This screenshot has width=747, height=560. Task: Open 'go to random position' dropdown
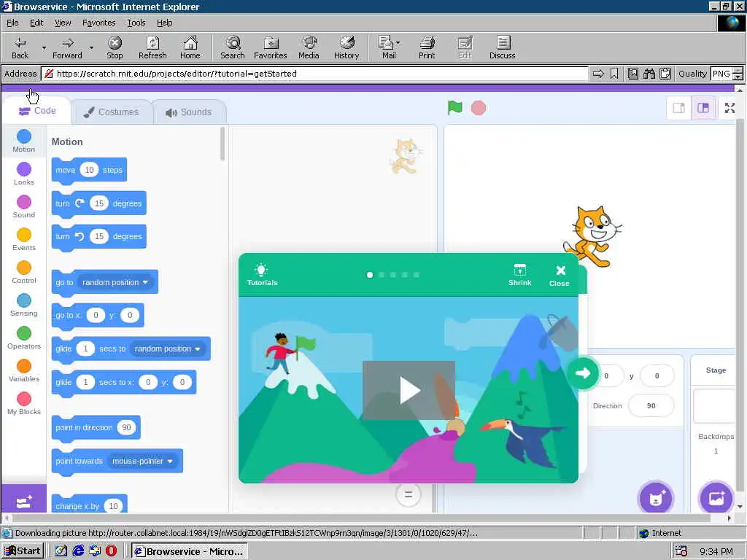(x=115, y=282)
